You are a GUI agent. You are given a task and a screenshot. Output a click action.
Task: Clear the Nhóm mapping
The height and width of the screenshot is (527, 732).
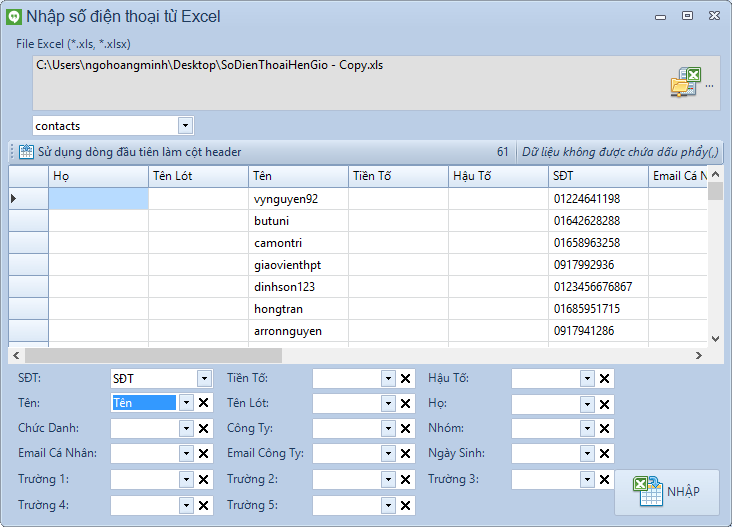pyautogui.click(x=605, y=428)
